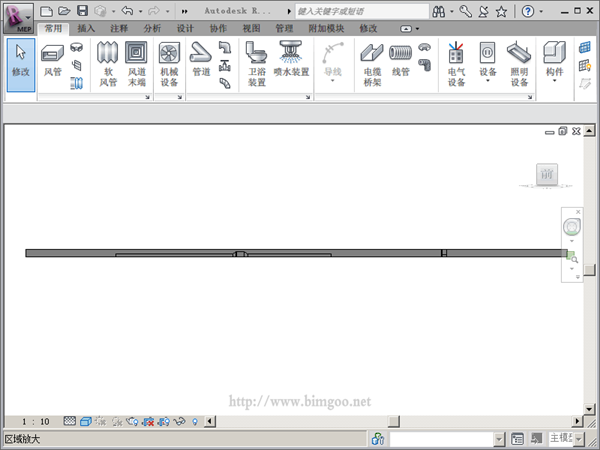Toggle reveal hidden elements lightbulb icon
Image resolution: width=600 pixels, height=450 pixels.
coord(195,422)
